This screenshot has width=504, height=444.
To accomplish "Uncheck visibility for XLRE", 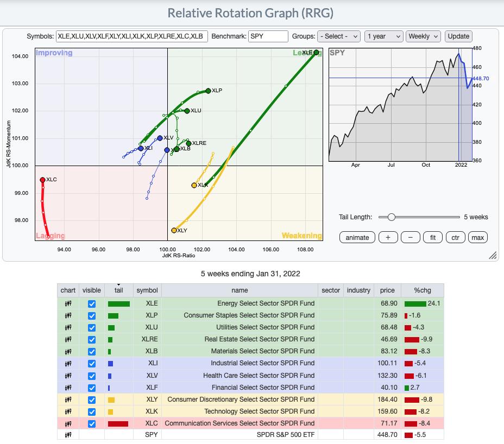I will pyautogui.click(x=92, y=339).
